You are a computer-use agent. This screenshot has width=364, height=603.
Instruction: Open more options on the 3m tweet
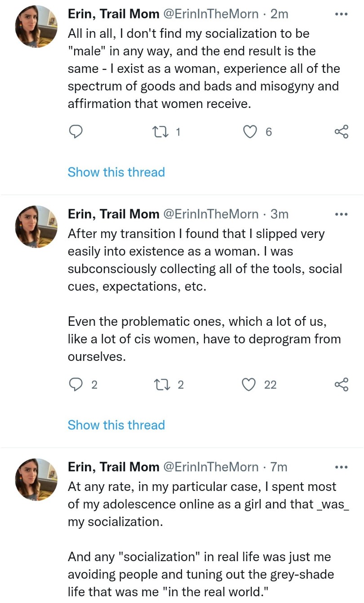(x=342, y=214)
